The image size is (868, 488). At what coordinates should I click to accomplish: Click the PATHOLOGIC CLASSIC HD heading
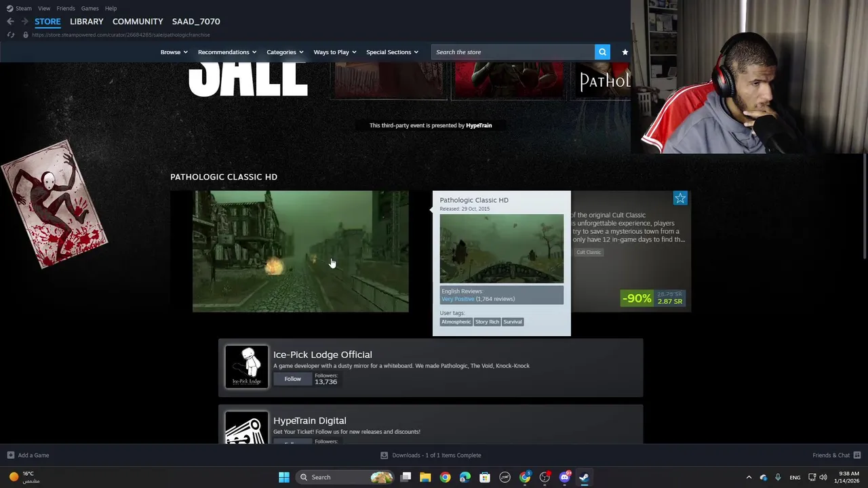pos(224,177)
